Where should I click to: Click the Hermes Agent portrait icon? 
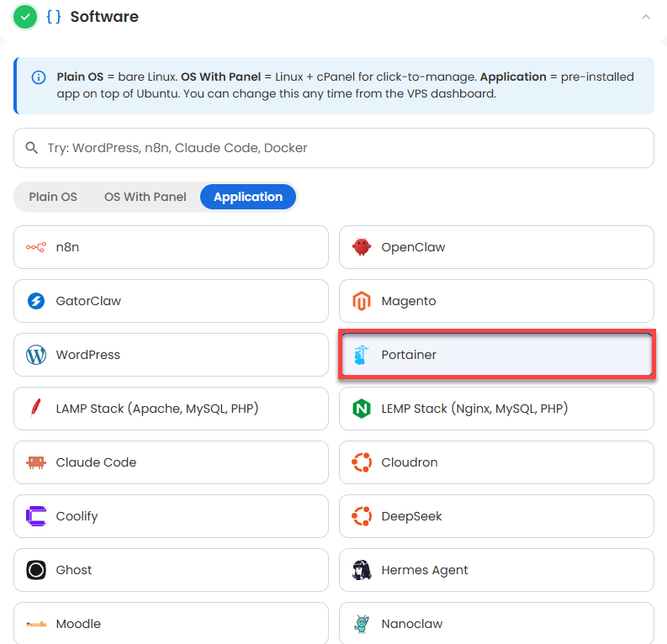362,570
